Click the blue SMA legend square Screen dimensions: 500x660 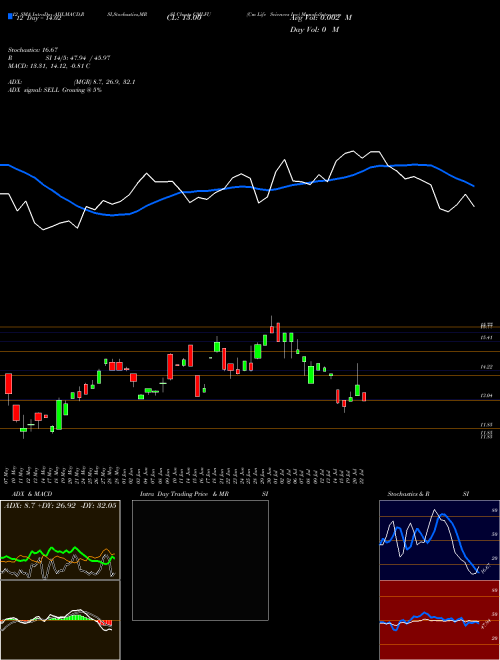click(10, 17)
